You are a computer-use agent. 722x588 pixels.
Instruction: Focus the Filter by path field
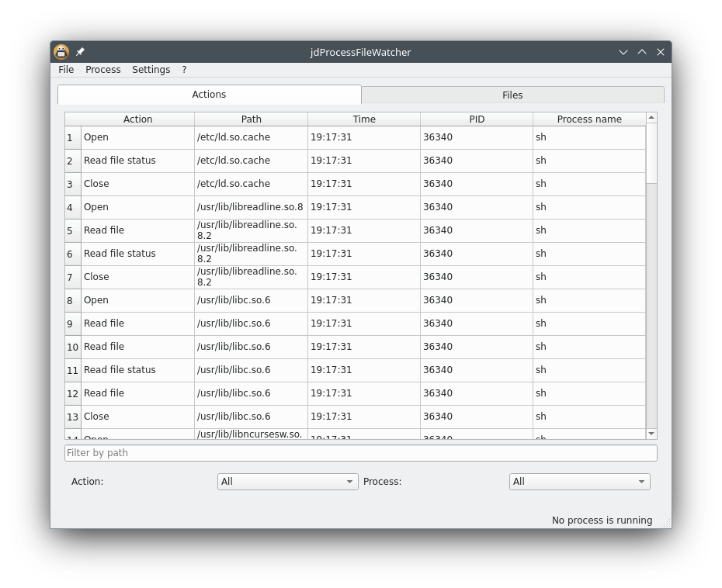coord(360,453)
